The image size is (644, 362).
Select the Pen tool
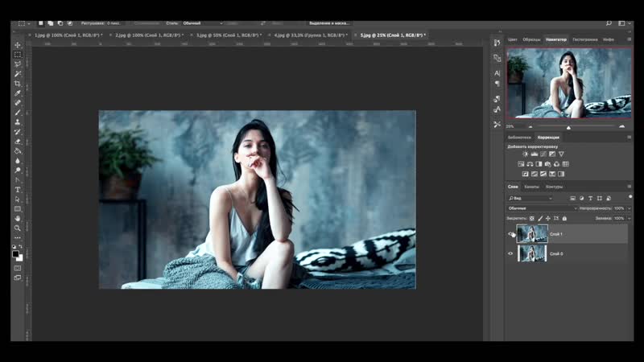17,179
